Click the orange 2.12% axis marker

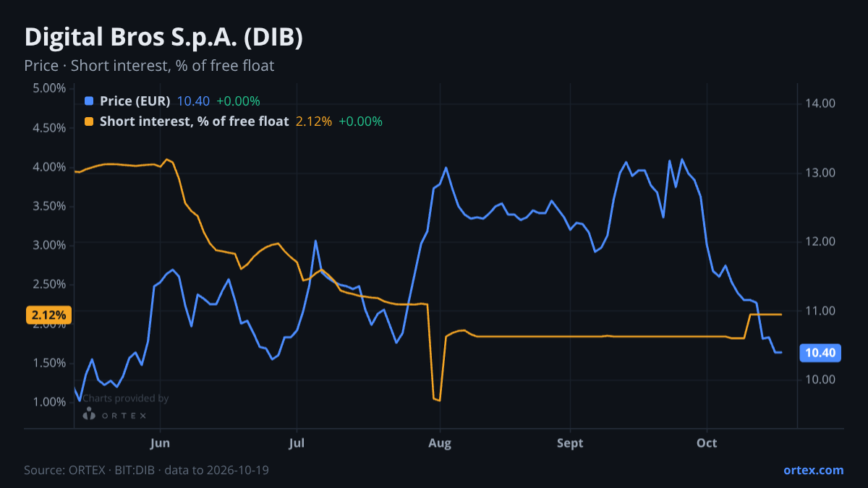(50, 315)
